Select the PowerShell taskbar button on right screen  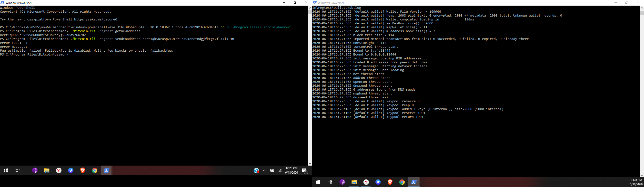point(414,182)
